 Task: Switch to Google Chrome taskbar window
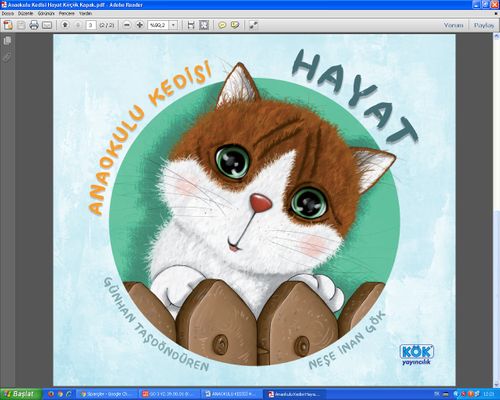(107, 394)
